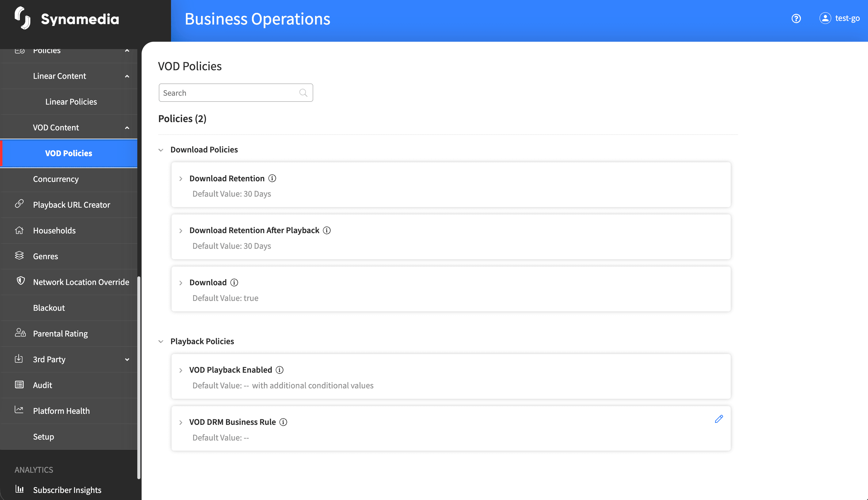Expand the VOD DRM Business Rule card

point(181,423)
